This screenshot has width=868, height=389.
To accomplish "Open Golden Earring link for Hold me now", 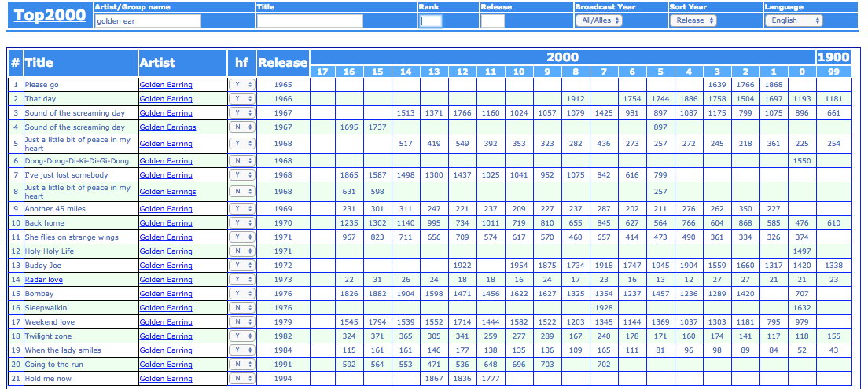I will tap(166, 379).
